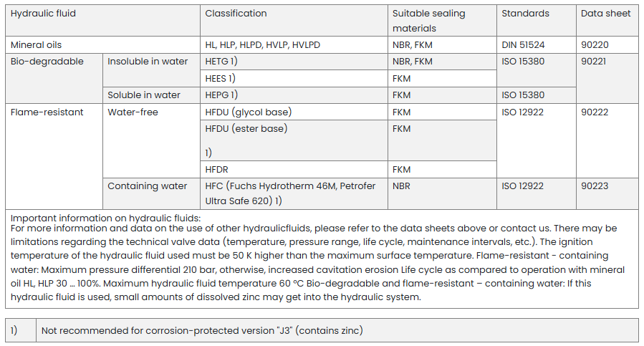Select the Standards column header
This screenshot has height=346, width=644.
click(525, 14)
